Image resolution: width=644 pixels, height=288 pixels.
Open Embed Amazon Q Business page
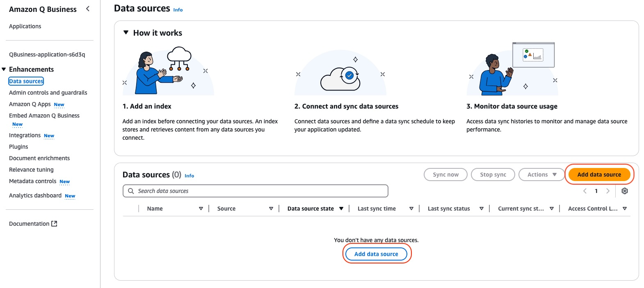point(44,116)
